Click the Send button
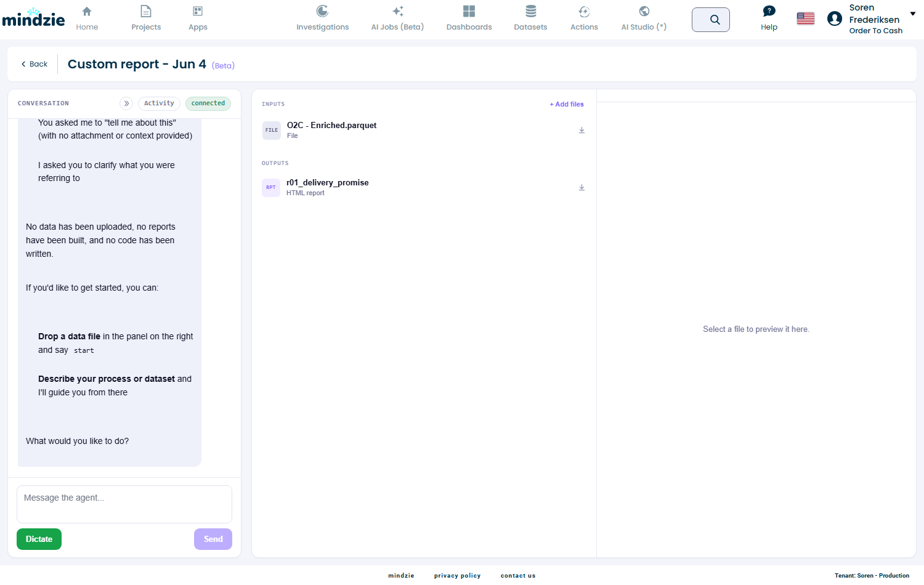924x585 pixels. pos(213,539)
